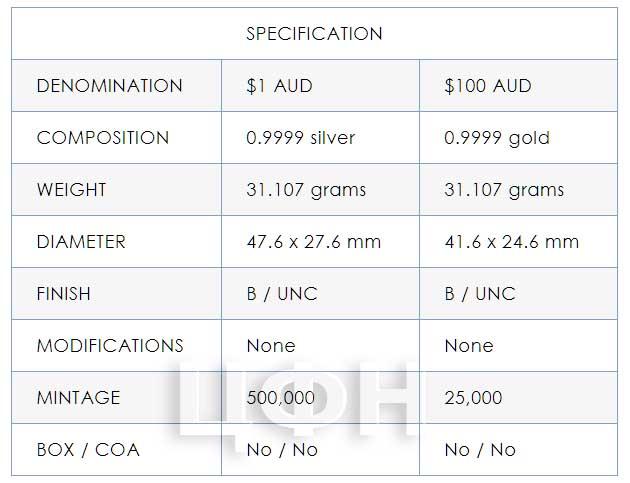Select the BOX / COA row label
The image size is (630, 483).
[x=88, y=450]
